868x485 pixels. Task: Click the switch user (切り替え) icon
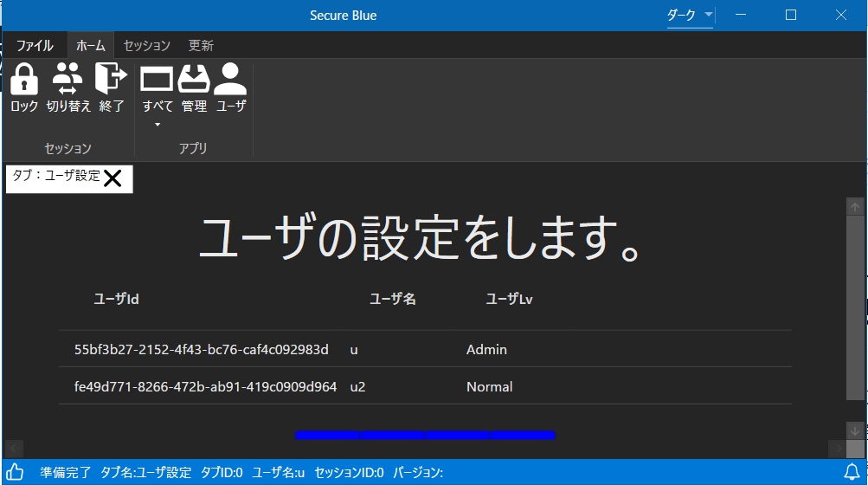[68, 79]
